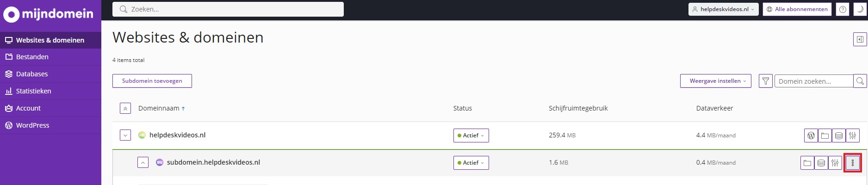
Task: Open helpdeskvideos.nl account dropdown
Action: pos(723,9)
